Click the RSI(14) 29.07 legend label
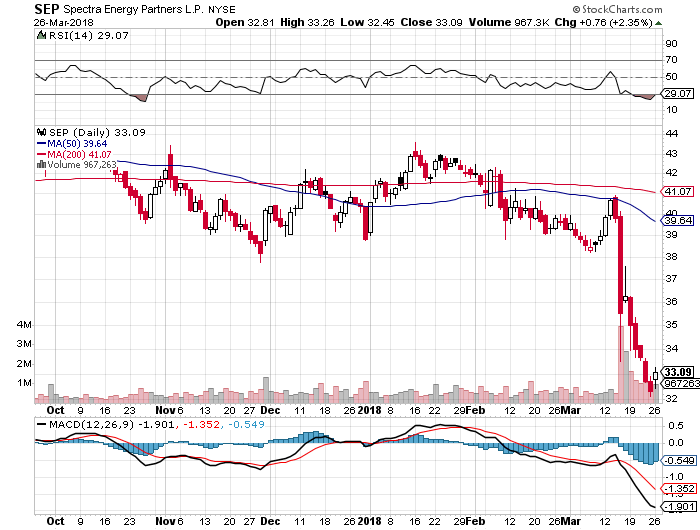The width and height of the screenshot is (700, 530). coord(88,35)
